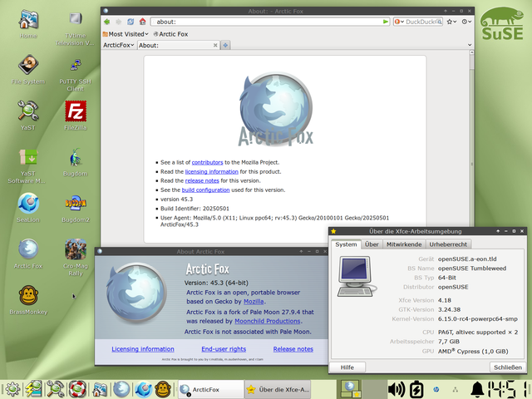Open the history clock dropdown
Image resolution: width=532 pixels, height=399 pixels.
(x=466, y=22)
